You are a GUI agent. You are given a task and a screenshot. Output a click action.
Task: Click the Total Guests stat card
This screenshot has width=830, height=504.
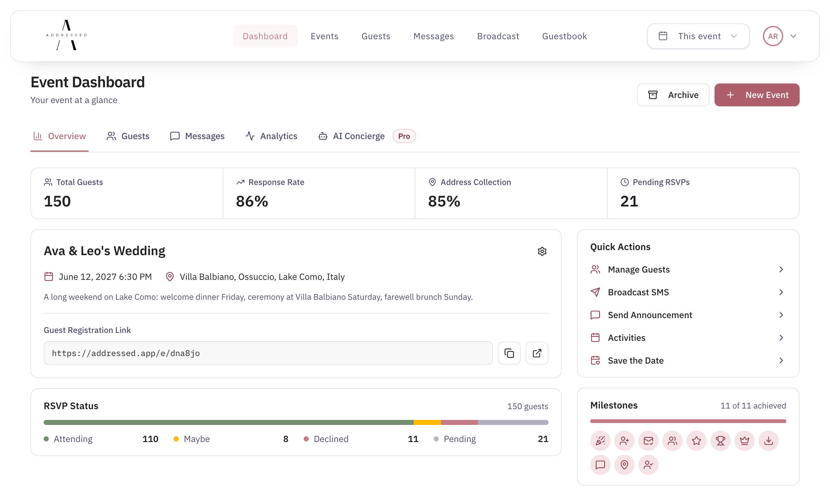click(127, 193)
